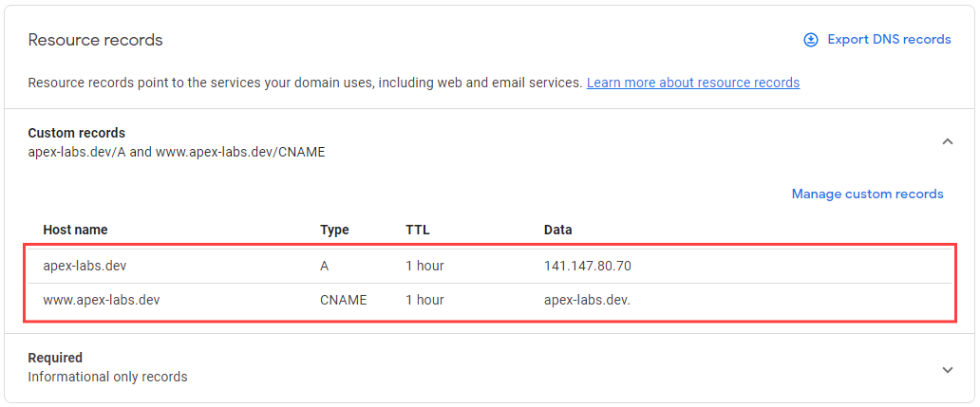Click Informational only records text
980x407 pixels.
pos(107,377)
